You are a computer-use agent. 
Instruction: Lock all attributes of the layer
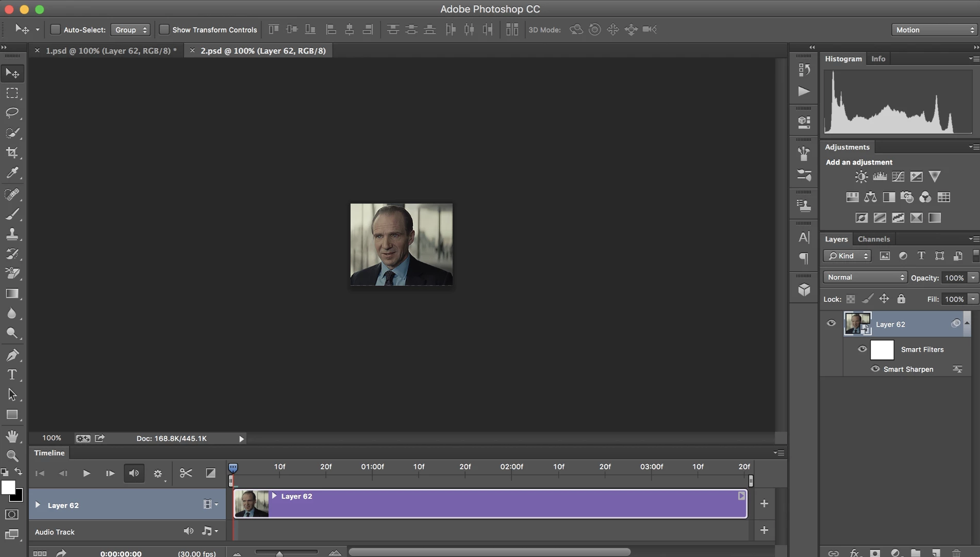point(901,299)
